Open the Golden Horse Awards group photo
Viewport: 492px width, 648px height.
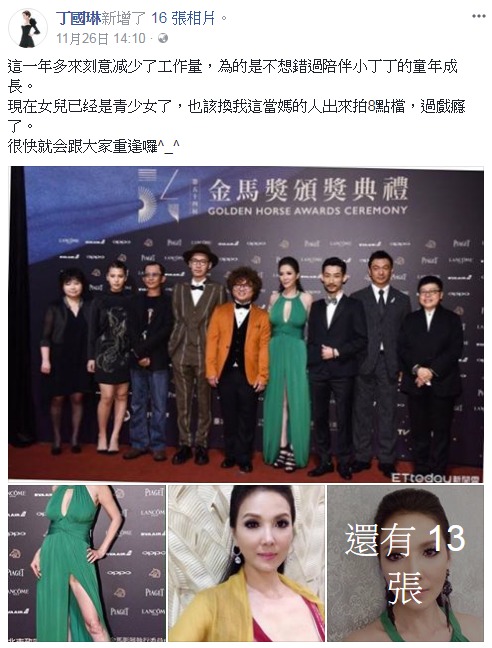coord(246,324)
